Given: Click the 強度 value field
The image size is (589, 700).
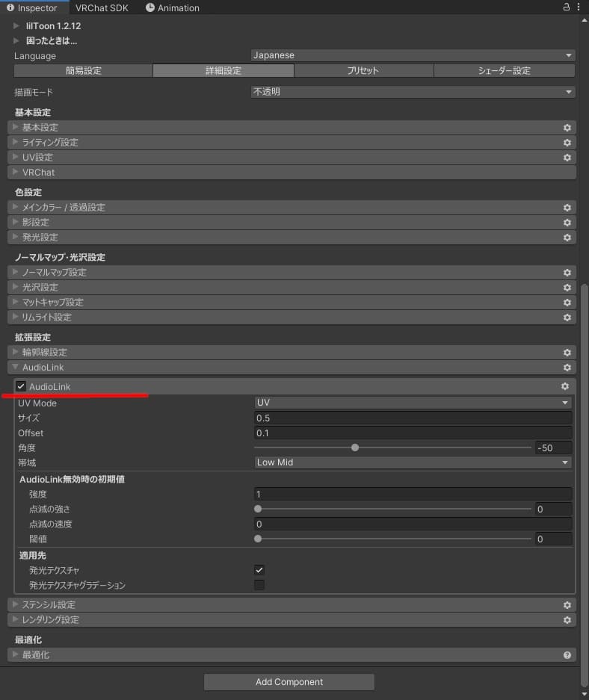Looking at the screenshot, I should point(413,495).
